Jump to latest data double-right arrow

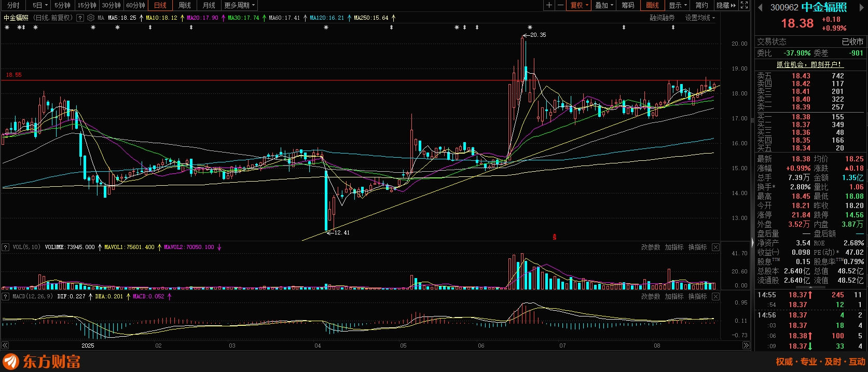point(746,345)
